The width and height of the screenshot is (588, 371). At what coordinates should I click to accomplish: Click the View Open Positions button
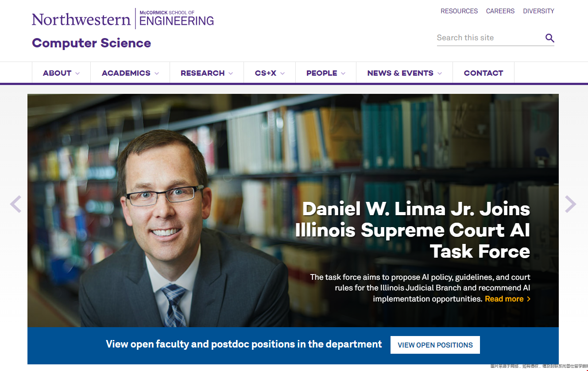[x=435, y=345]
